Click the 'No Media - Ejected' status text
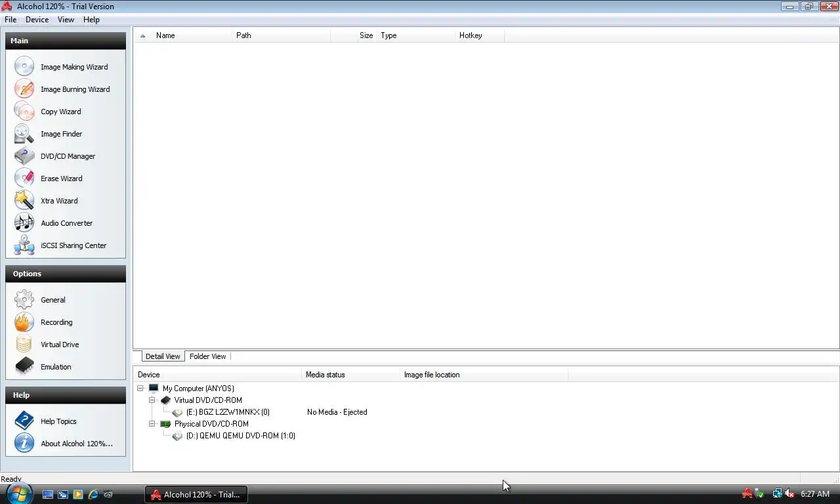 (x=337, y=412)
